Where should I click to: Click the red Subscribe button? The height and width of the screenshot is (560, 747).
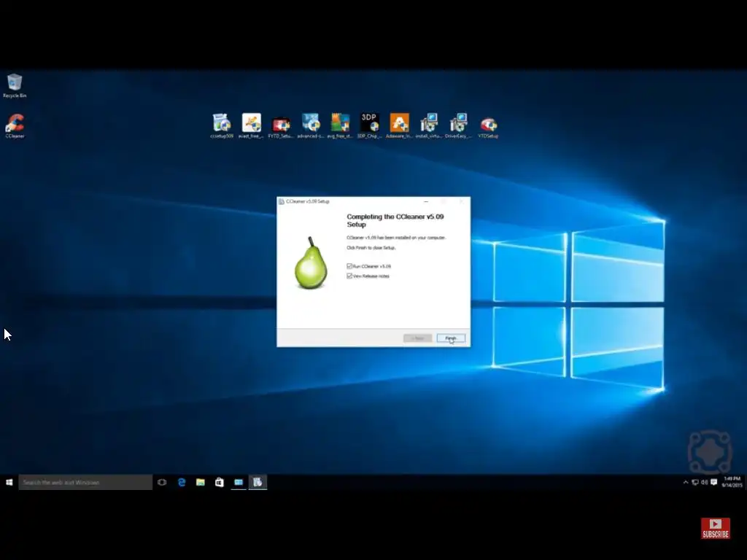point(715,529)
